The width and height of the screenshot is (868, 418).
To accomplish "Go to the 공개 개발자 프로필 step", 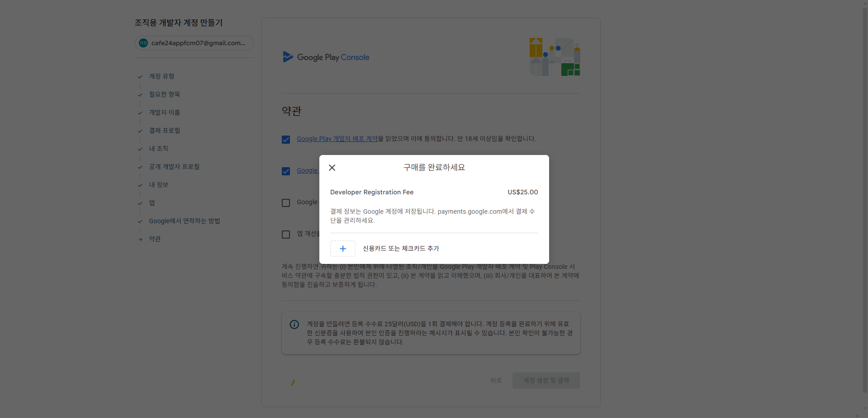I will 174,167.
